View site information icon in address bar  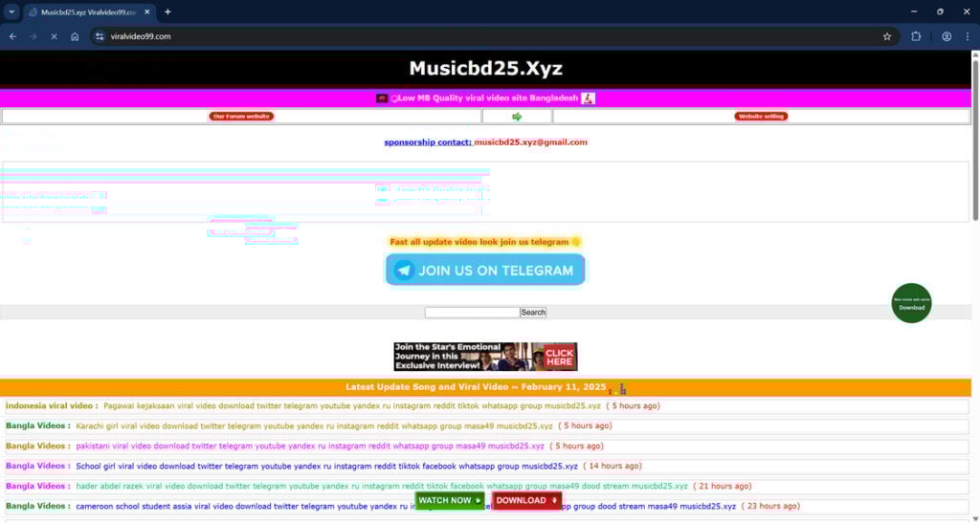point(100,37)
